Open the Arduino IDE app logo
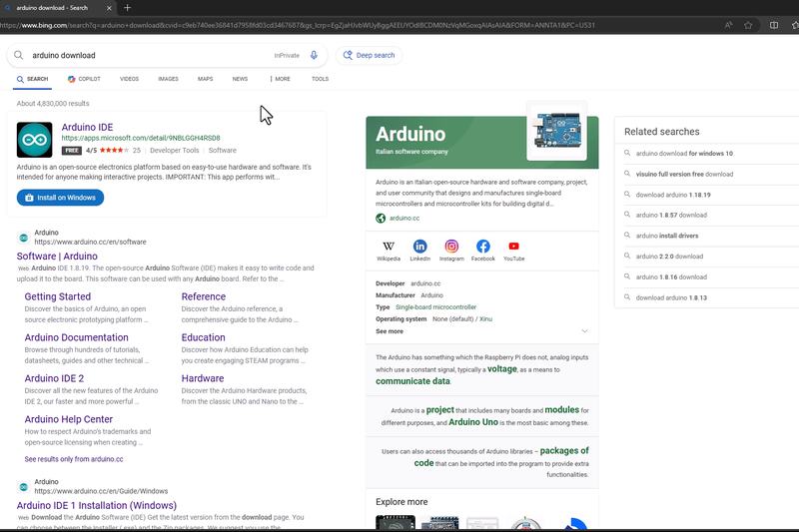 tap(35, 140)
